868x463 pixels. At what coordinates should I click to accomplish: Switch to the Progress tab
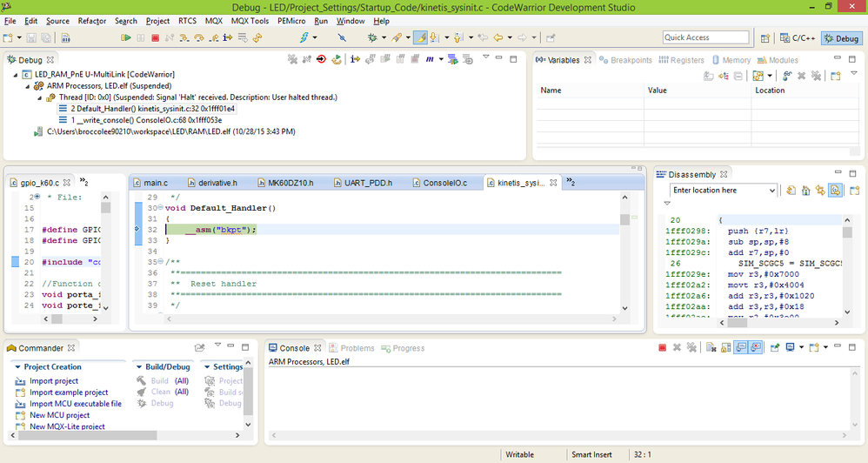pos(403,348)
